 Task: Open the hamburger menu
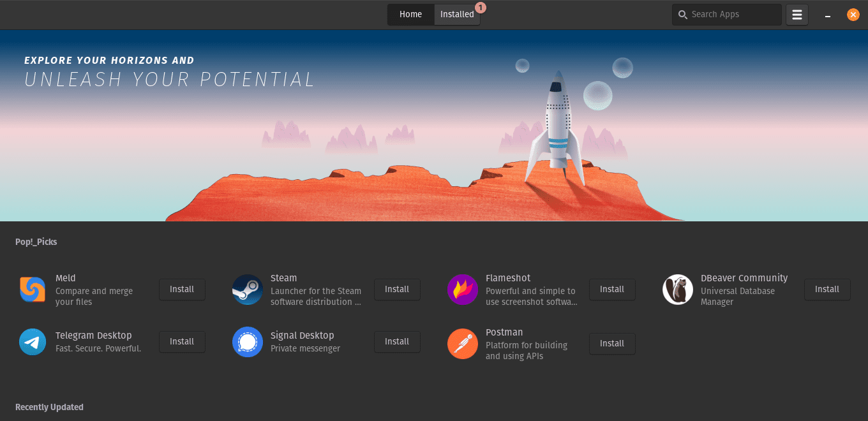pos(797,14)
